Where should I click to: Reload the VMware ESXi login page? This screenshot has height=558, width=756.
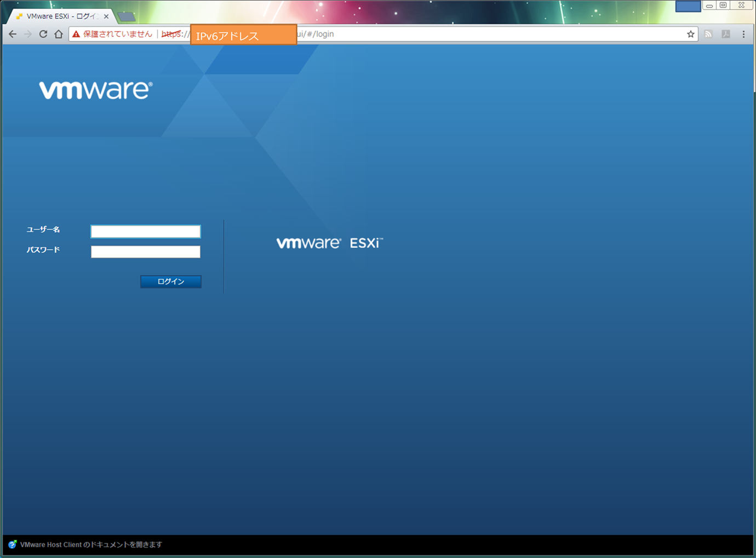pyautogui.click(x=43, y=33)
